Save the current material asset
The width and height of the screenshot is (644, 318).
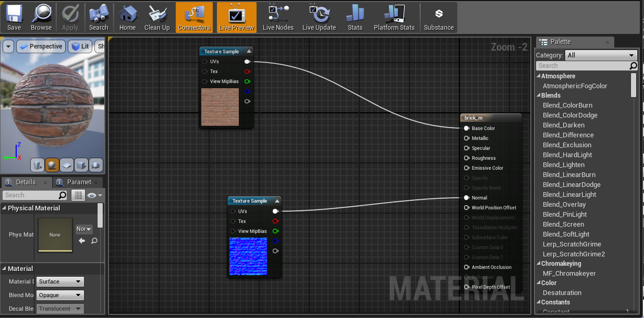pyautogui.click(x=14, y=17)
